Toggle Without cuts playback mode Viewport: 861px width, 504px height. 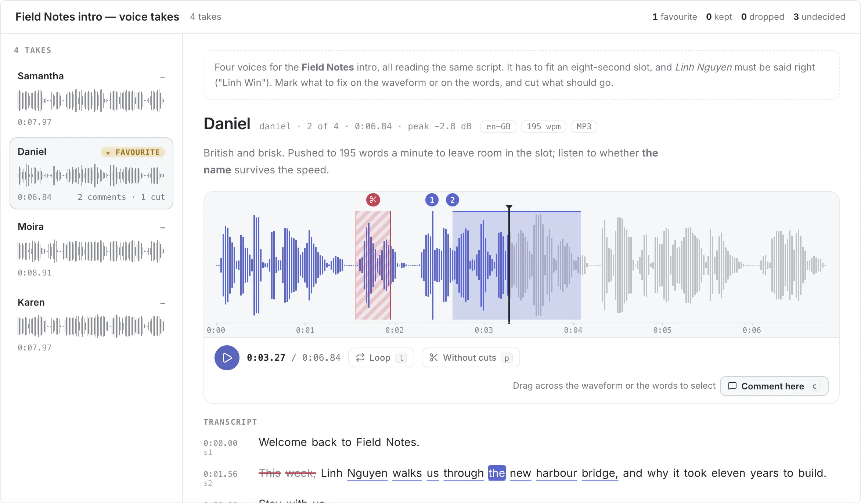coord(471,358)
